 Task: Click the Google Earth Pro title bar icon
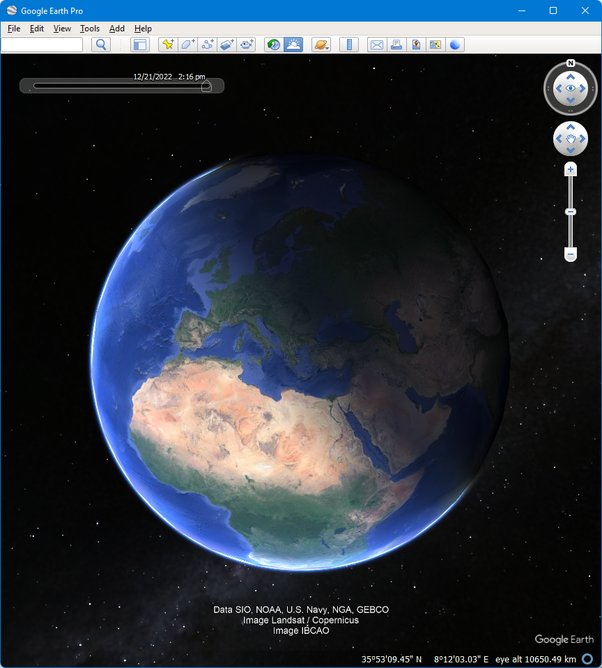pos(12,10)
